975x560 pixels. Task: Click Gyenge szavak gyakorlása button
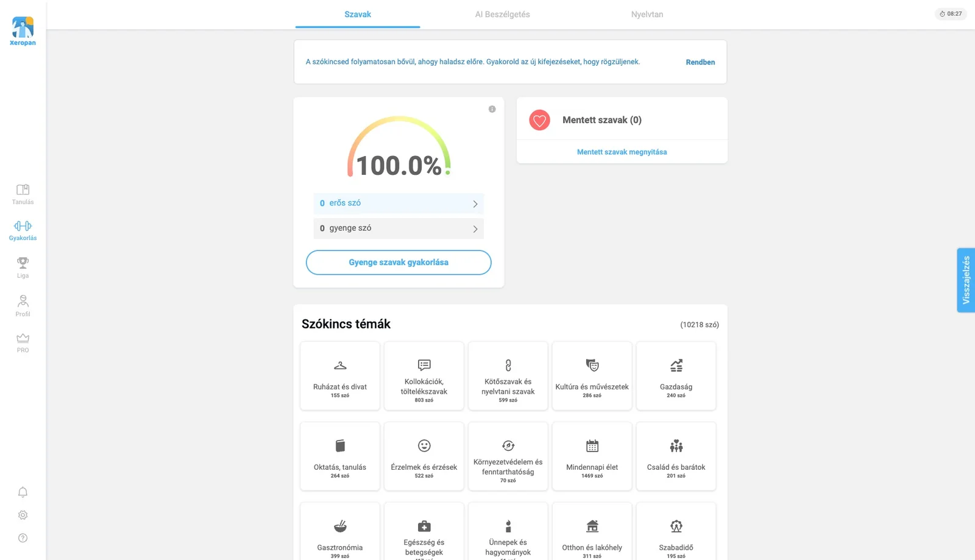(399, 263)
